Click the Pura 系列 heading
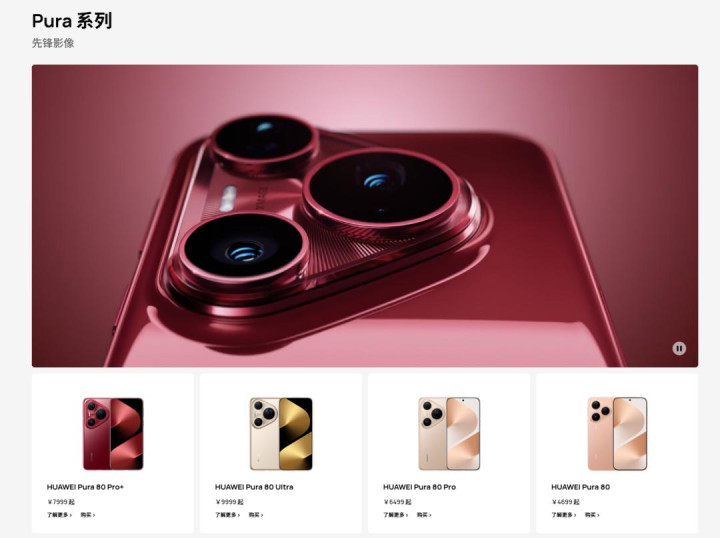720x538 pixels. (72, 21)
